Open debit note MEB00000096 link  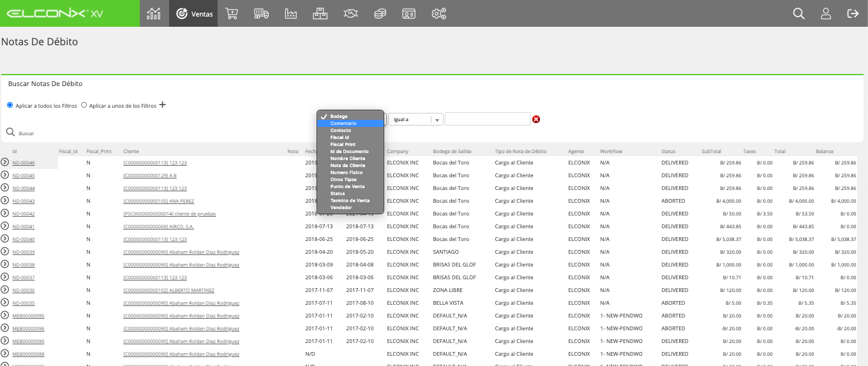coord(28,329)
